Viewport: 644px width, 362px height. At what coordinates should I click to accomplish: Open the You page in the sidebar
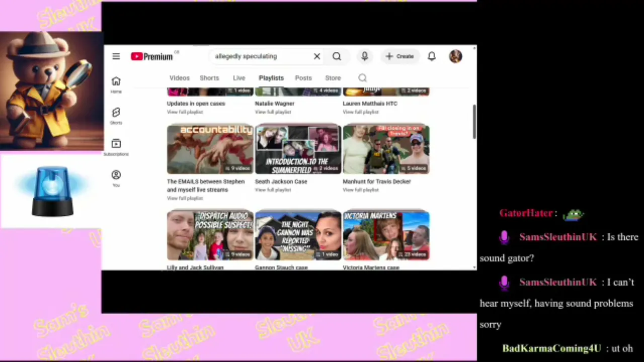(116, 178)
